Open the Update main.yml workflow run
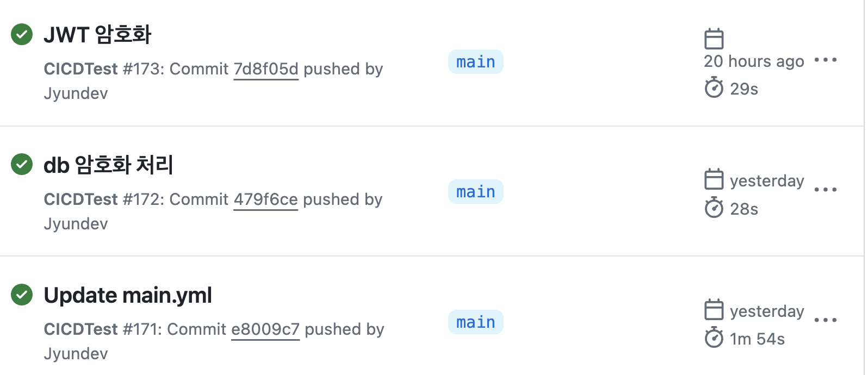Viewport: 868px width, 375px height. [128, 295]
